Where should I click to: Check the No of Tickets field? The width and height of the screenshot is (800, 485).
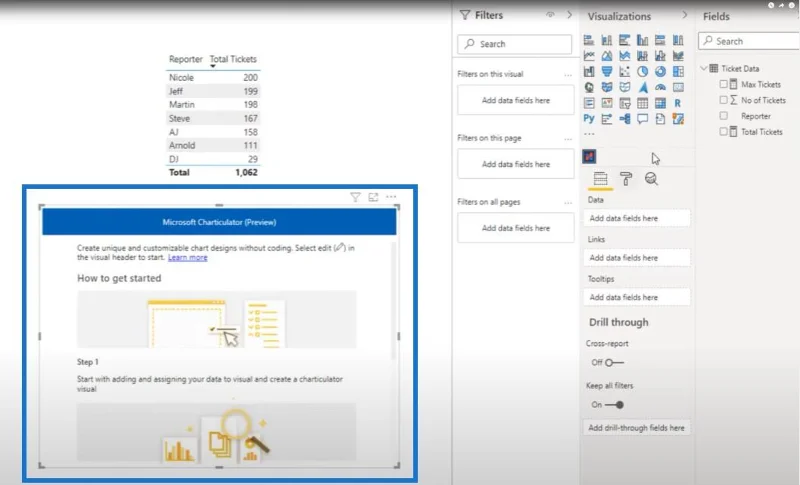click(723, 100)
